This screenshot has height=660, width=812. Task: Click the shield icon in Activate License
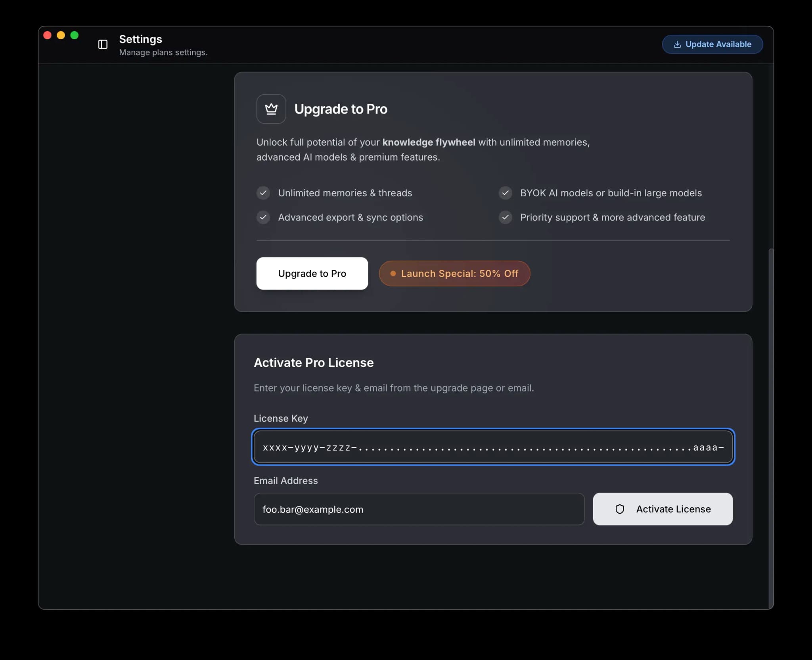620,509
